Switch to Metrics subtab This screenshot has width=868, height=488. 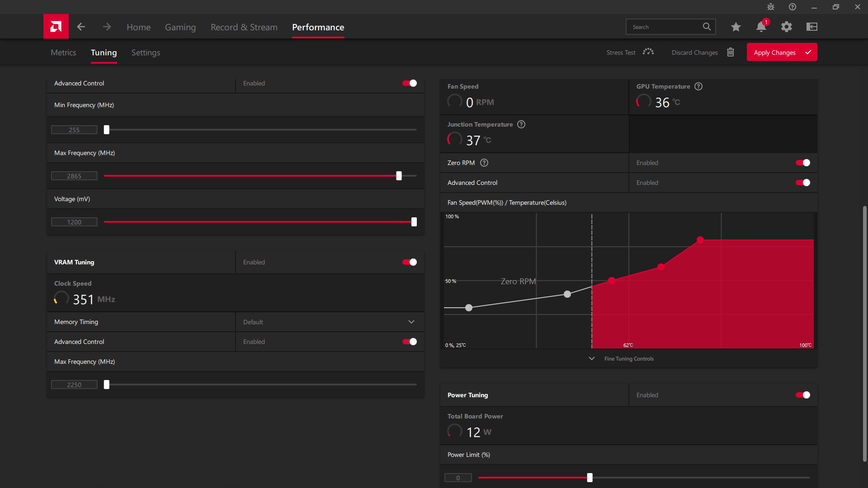coord(63,52)
